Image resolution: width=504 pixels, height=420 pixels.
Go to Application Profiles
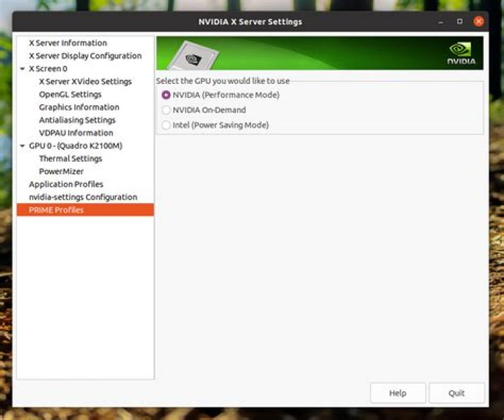(x=66, y=185)
